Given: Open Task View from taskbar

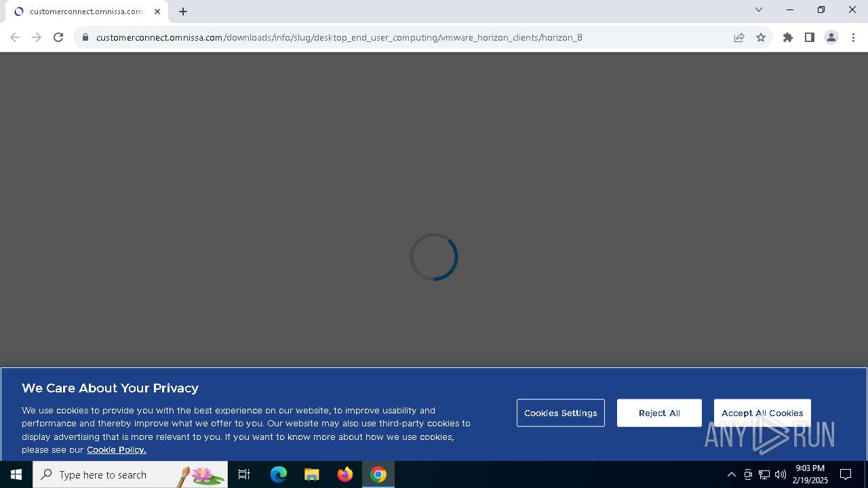Looking at the screenshot, I should [244, 474].
